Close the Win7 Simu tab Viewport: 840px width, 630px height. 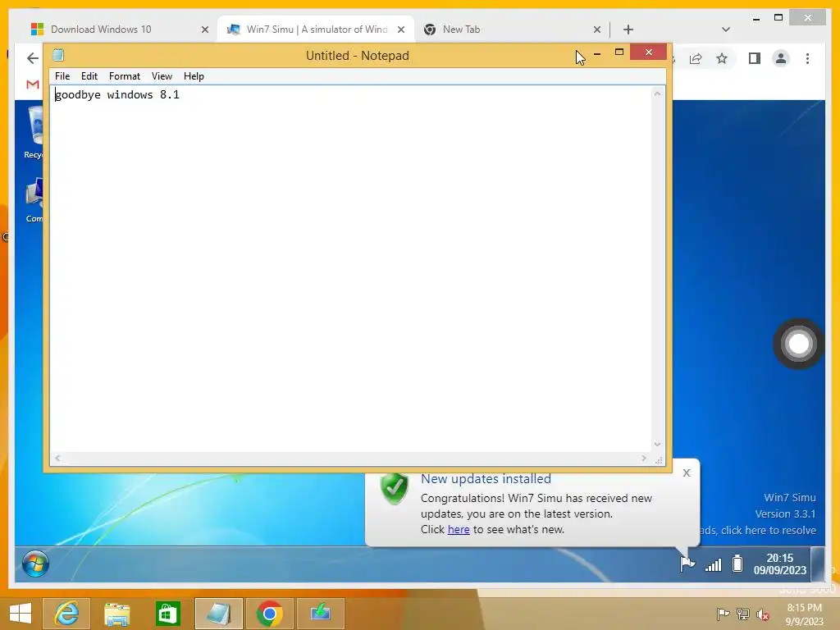click(x=400, y=30)
